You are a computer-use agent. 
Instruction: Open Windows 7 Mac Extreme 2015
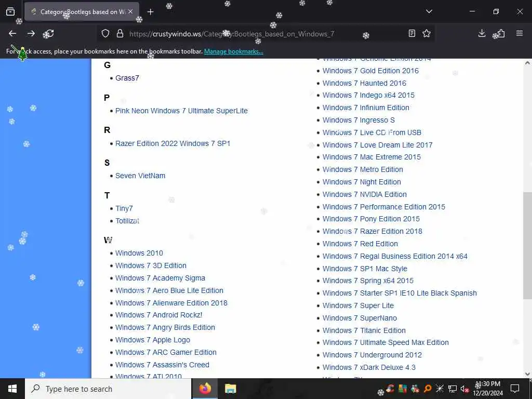click(371, 157)
